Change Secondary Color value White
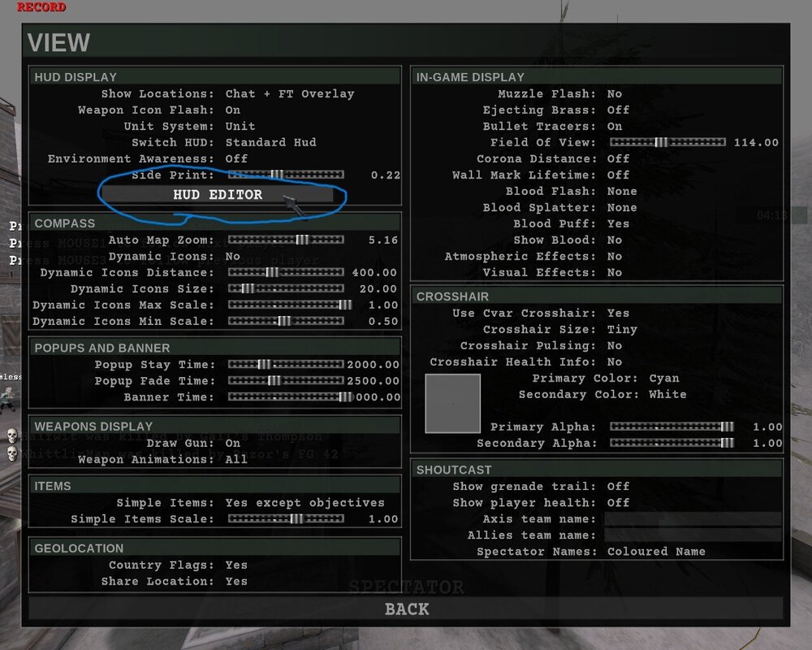Image resolution: width=812 pixels, height=650 pixels. pyautogui.click(x=667, y=394)
